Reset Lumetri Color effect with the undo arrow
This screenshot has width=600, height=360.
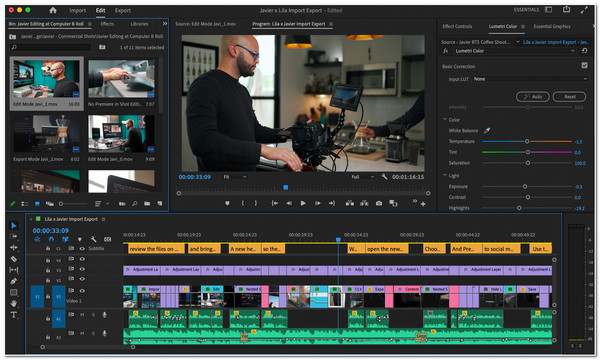point(584,50)
